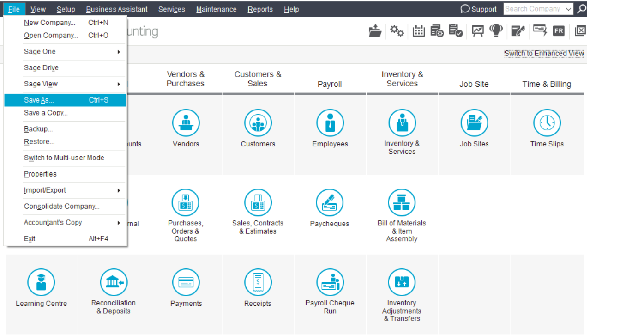Choose Backup from File menu
Screen dimensions: 644x335
pos(65,129)
